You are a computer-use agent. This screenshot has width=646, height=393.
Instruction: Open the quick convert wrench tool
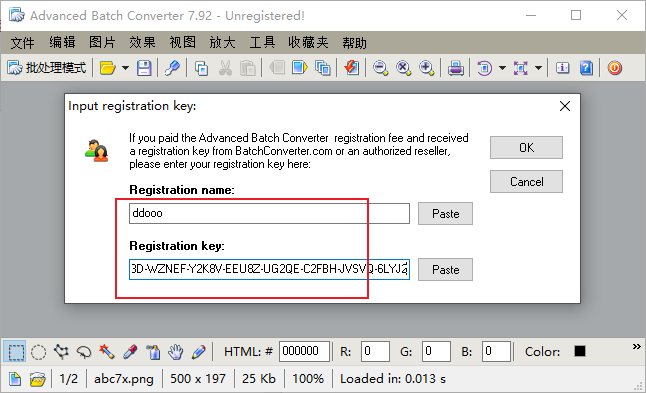pos(172,68)
